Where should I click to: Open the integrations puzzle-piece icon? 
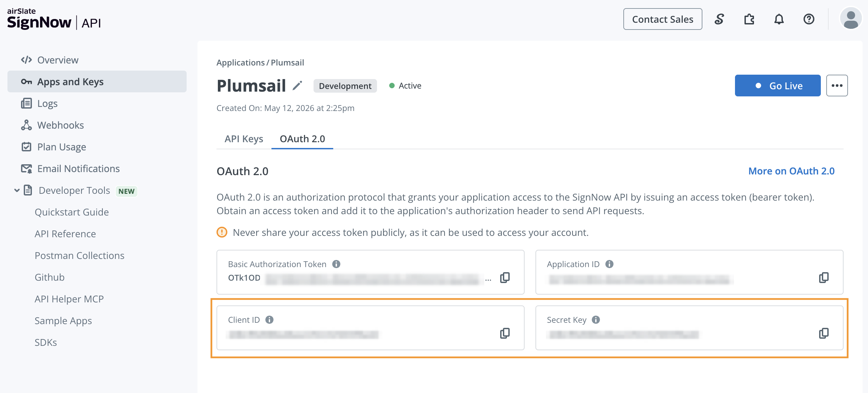tap(749, 19)
